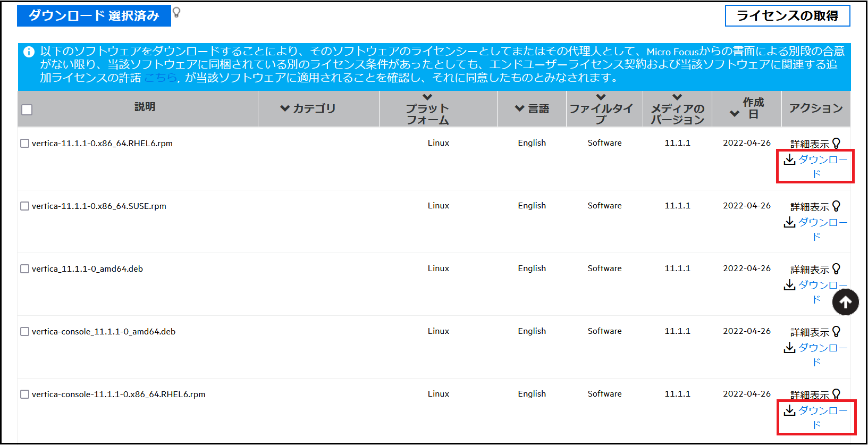
Task: Click the ライセンスの取得 button
Action: coord(787,16)
